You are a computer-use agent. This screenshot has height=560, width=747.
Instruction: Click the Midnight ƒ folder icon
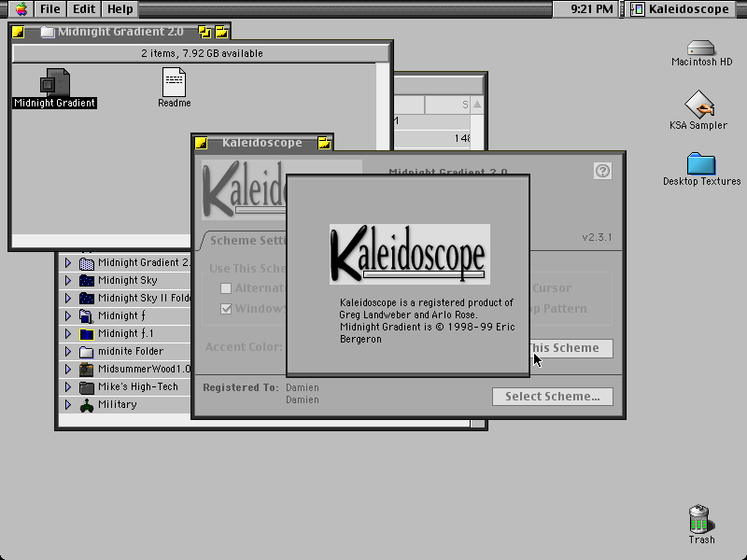tap(86, 315)
